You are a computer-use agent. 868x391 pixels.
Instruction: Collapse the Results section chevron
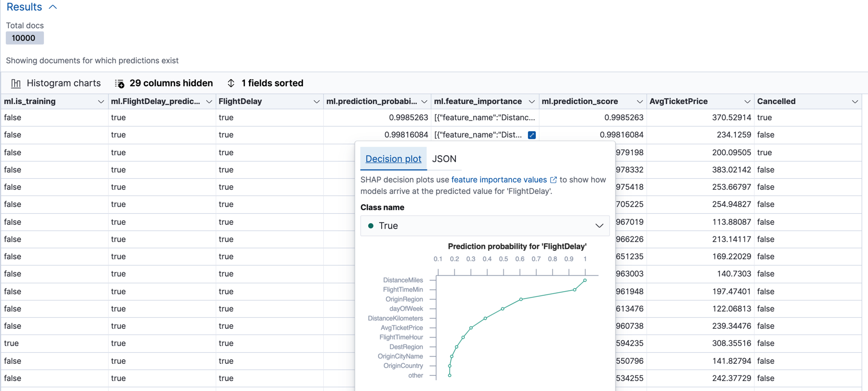(x=53, y=7)
